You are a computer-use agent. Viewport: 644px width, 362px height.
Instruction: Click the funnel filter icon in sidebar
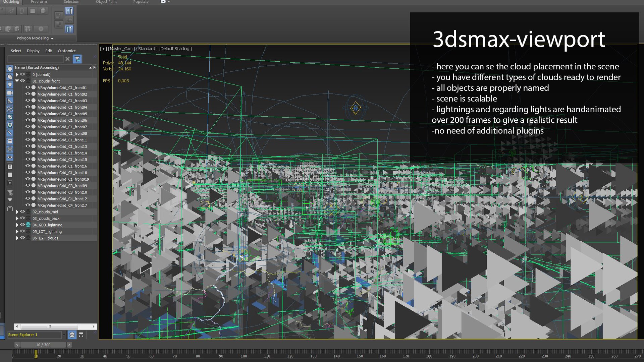(10, 200)
